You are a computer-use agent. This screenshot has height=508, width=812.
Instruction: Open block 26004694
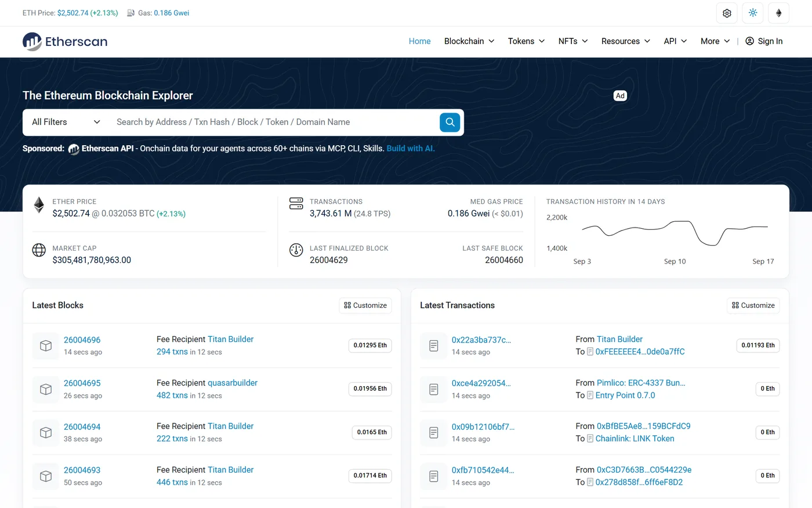tap(82, 427)
